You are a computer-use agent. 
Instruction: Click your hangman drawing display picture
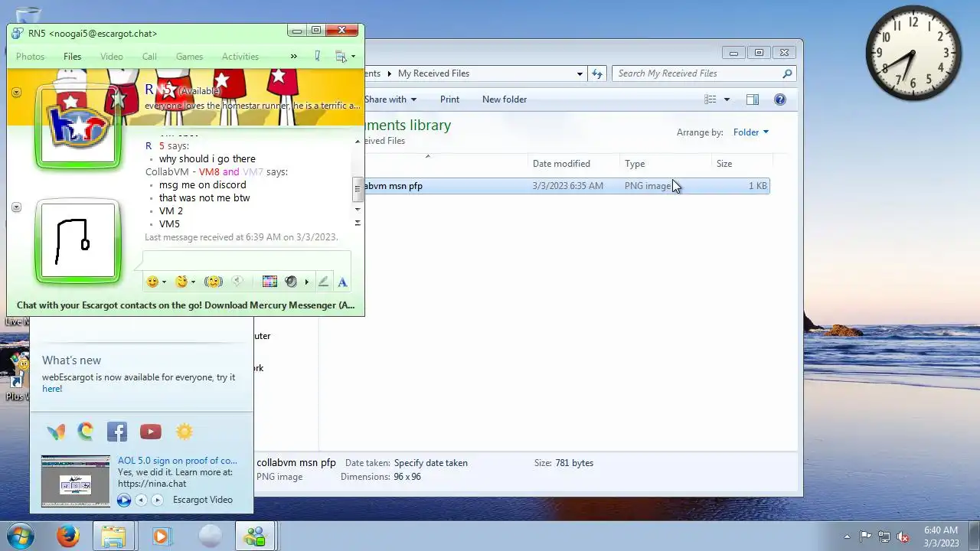click(78, 240)
